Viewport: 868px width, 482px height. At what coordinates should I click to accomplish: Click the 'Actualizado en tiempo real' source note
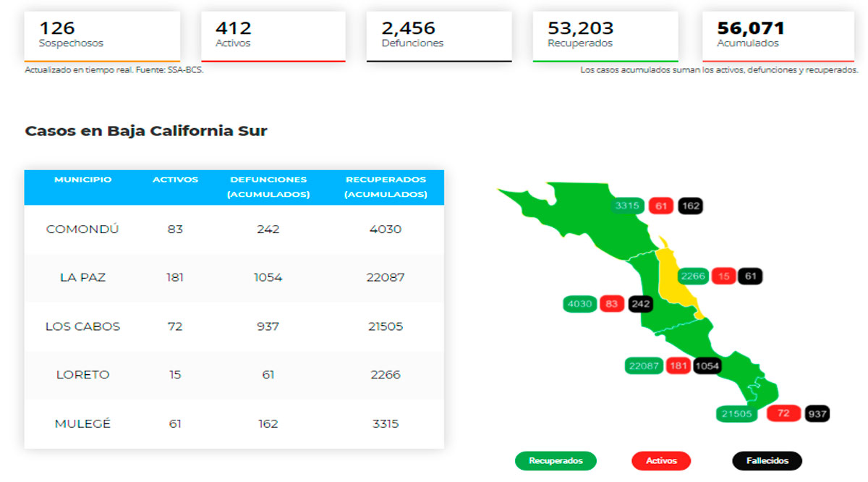[114, 70]
